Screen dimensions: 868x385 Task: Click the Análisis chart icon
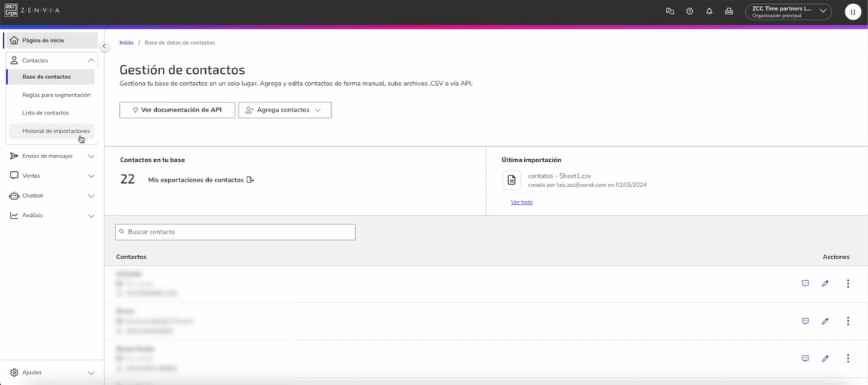(14, 215)
